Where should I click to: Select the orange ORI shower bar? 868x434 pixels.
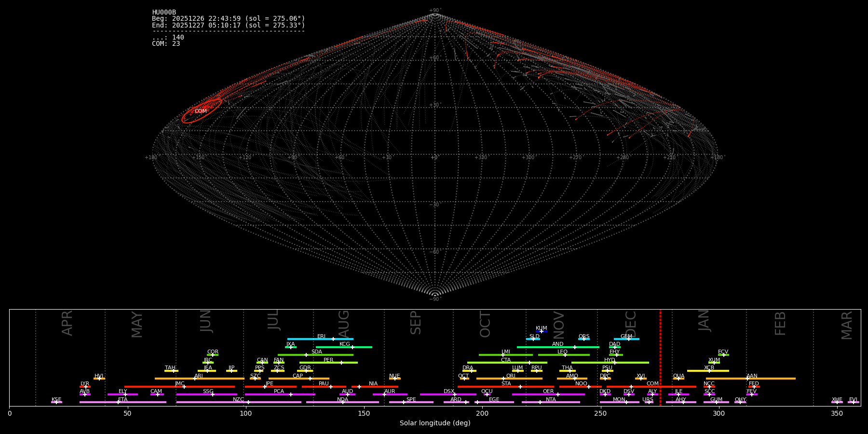pyautogui.click(x=509, y=379)
